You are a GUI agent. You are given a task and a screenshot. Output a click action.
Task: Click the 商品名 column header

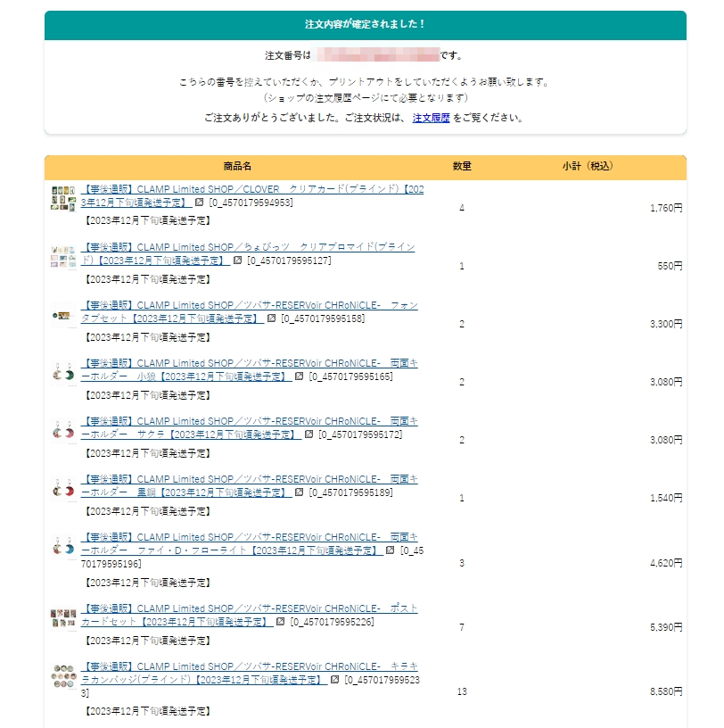[237, 166]
